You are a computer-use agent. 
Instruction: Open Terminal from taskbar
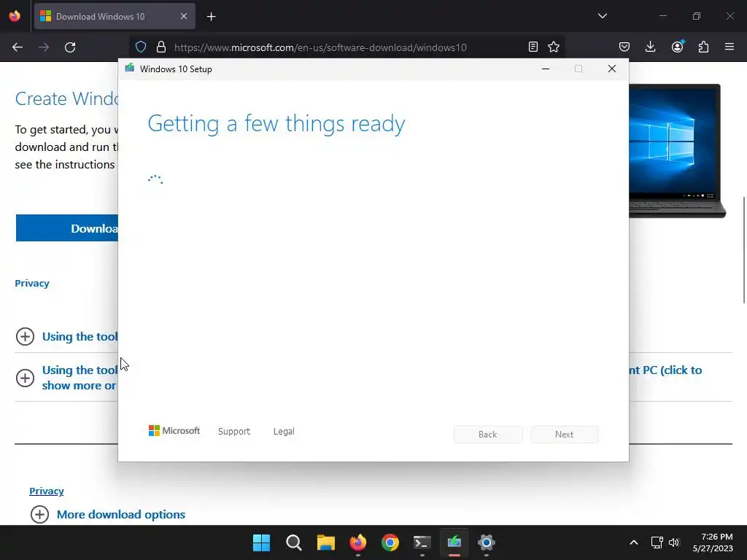click(x=422, y=542)
